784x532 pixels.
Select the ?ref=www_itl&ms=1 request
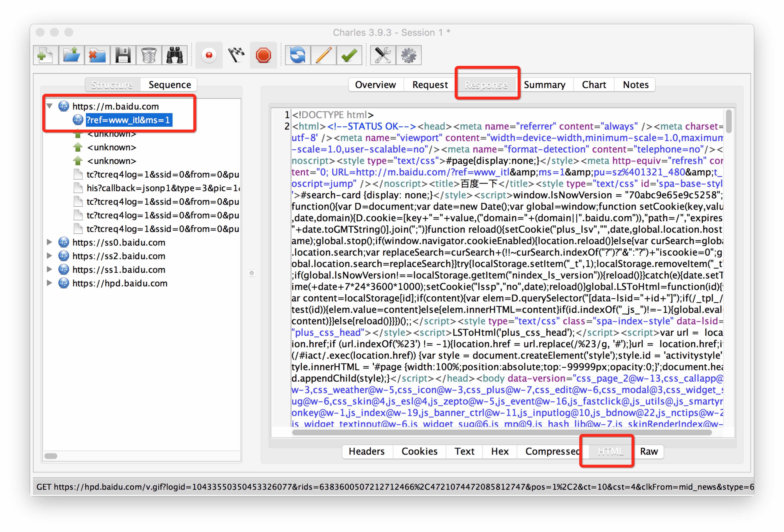tap(129, 120)
